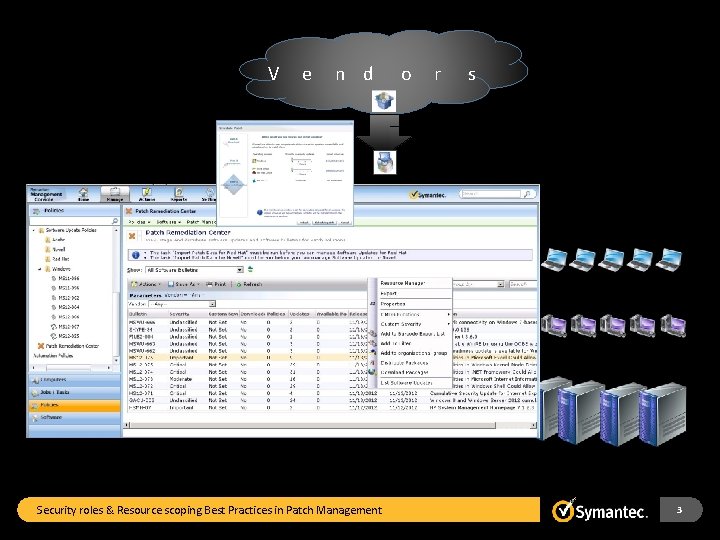Select the highlighted Policies pane button
Screen dimensions: 720x540
[74, 405]
